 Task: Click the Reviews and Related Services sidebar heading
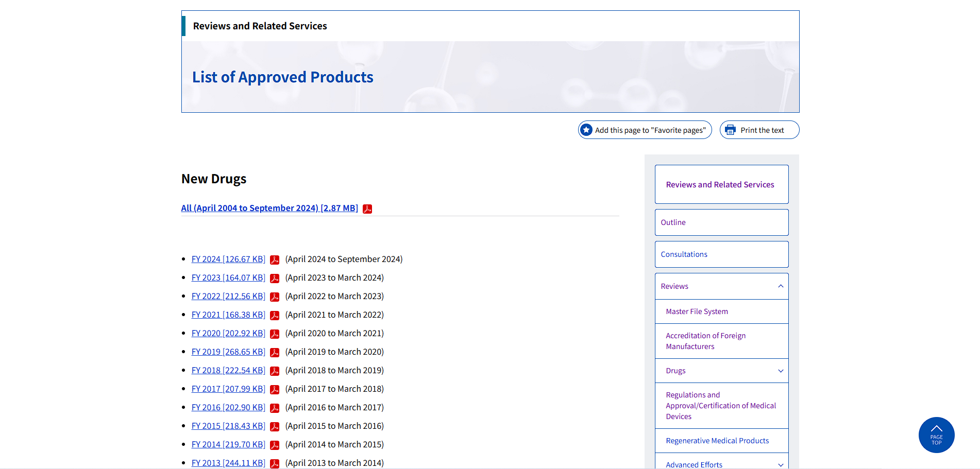pos(720,184)
